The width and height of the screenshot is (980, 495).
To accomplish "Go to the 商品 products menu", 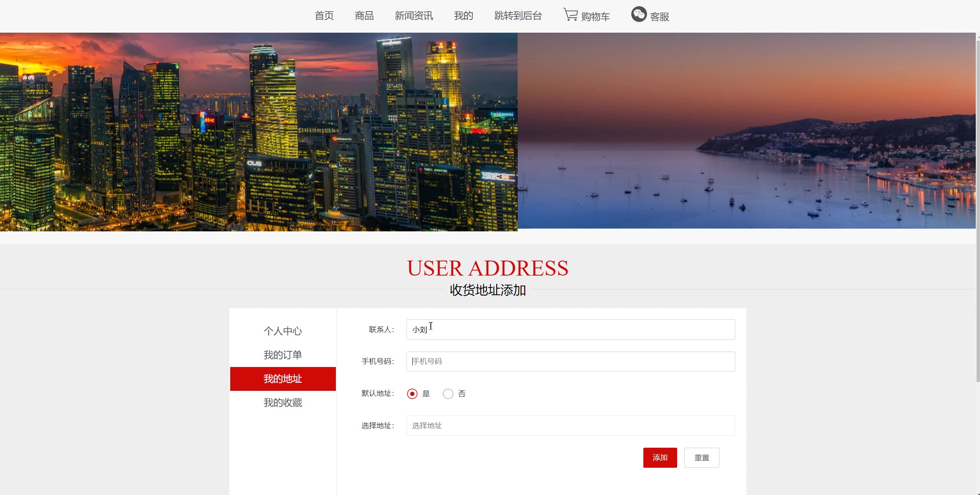I will 364,16.
